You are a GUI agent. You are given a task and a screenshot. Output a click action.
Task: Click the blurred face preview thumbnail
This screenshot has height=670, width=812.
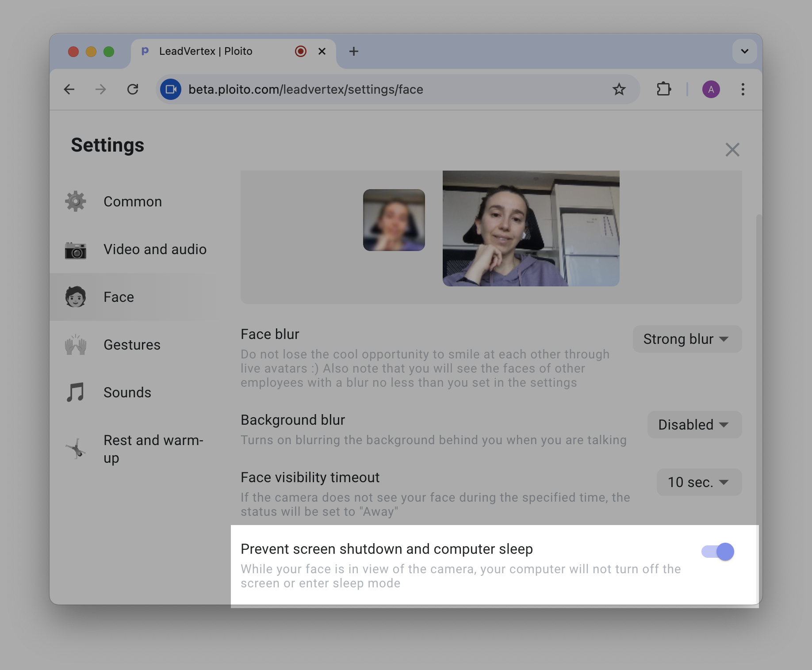[394, 220]
